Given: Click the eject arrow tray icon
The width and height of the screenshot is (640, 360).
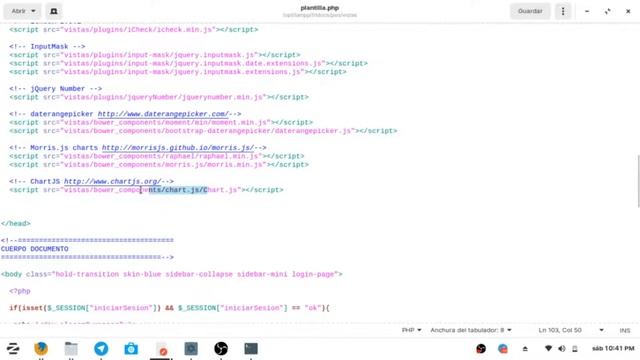Looking at the screenshot, I should click(x=525, y=349).
